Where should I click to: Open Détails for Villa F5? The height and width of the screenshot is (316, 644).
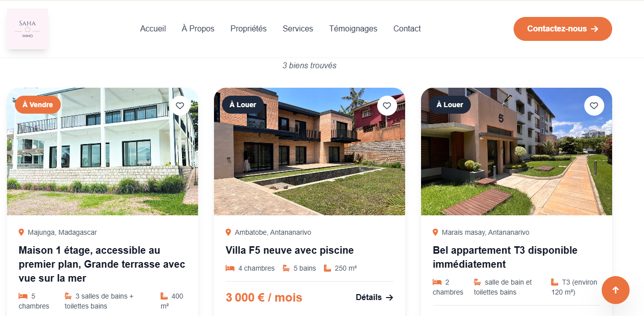[374, 298]
